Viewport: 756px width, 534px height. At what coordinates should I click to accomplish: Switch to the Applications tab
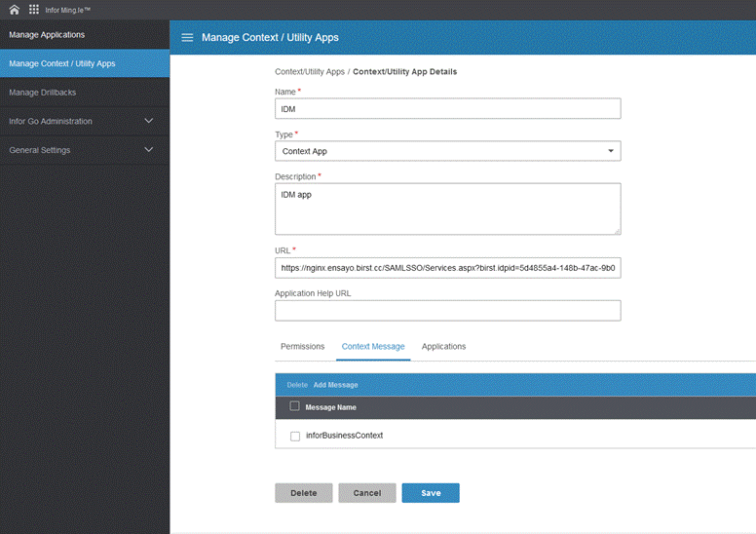point(443,347)
